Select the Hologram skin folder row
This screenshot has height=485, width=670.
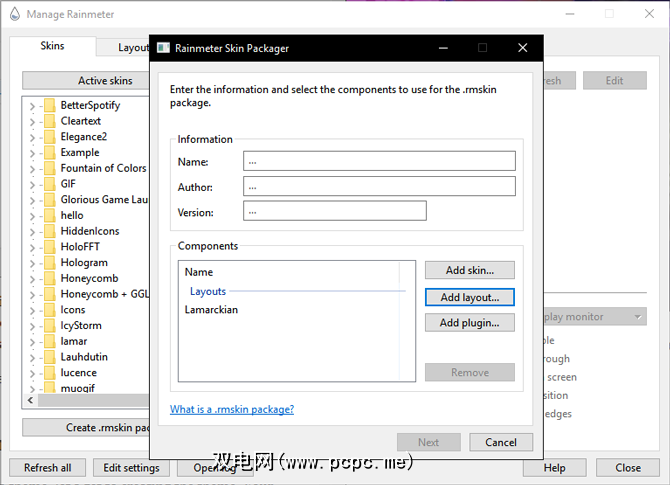click(x=84, y=263)
